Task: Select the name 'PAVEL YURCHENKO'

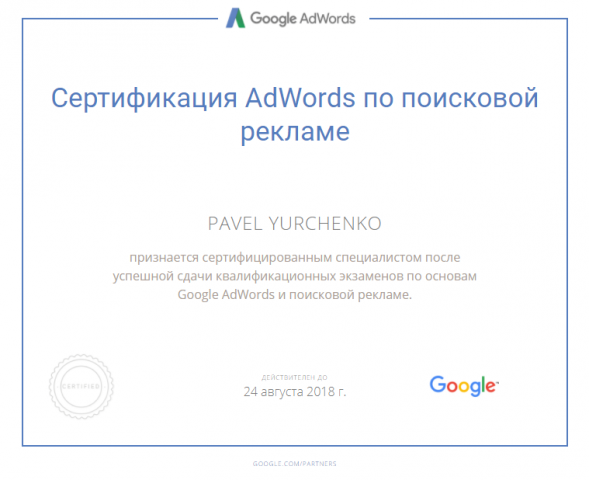Action: (295, 223)
